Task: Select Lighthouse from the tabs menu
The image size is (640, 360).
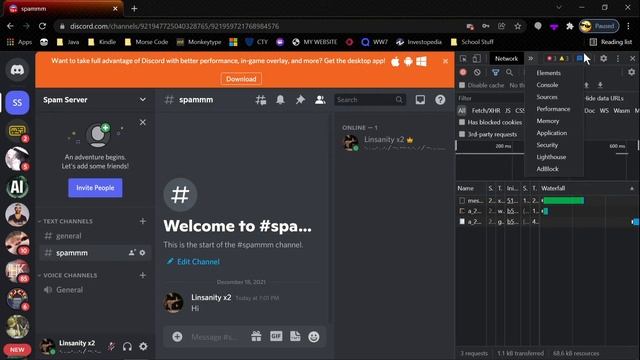Action: coord(551,157)
